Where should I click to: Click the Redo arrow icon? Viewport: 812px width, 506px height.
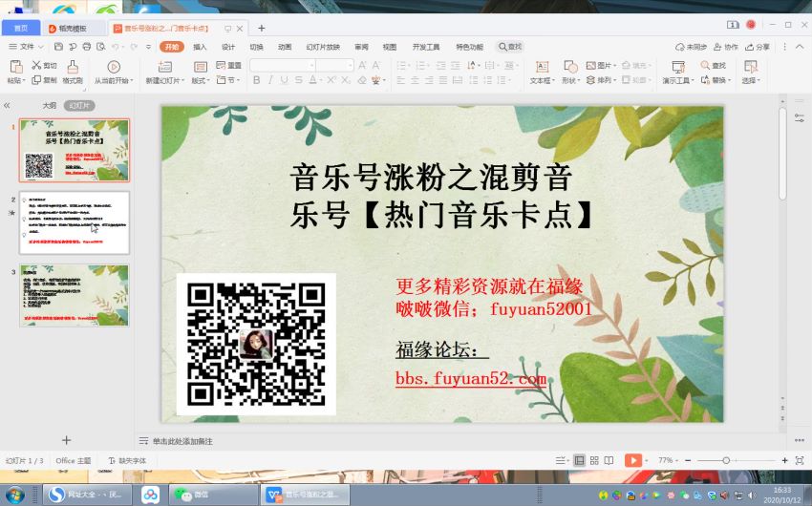click(134, 47)
